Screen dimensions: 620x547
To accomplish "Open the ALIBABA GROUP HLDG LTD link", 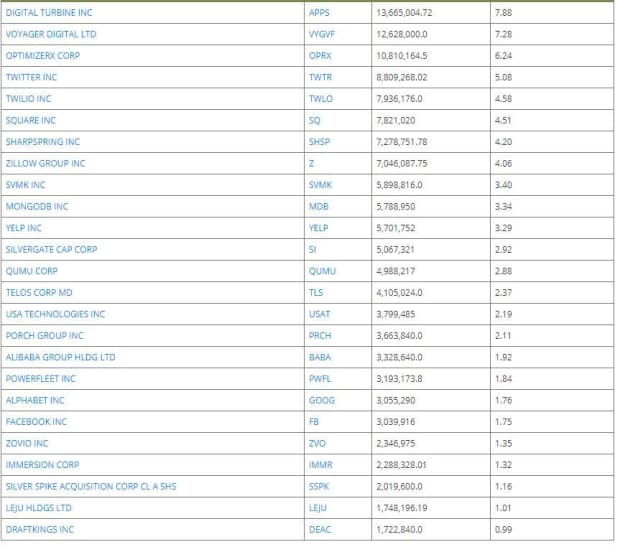I will click(60, 358).
